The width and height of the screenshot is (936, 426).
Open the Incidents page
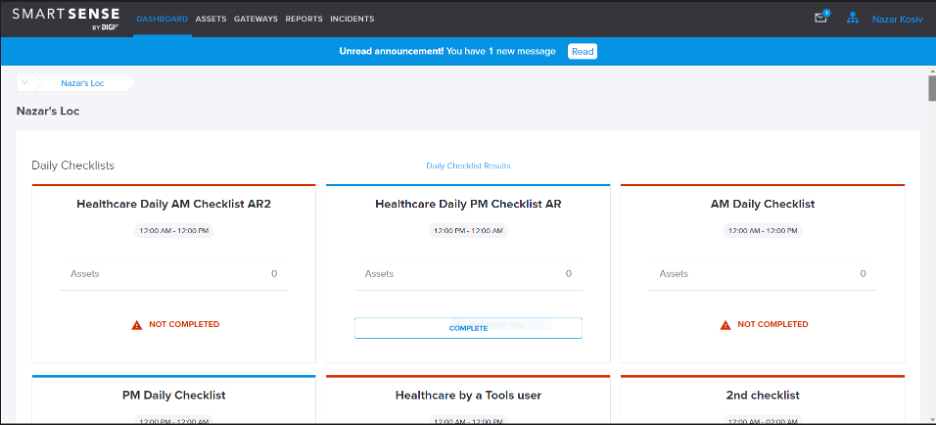pyautogui.click(x=352, y=19)
